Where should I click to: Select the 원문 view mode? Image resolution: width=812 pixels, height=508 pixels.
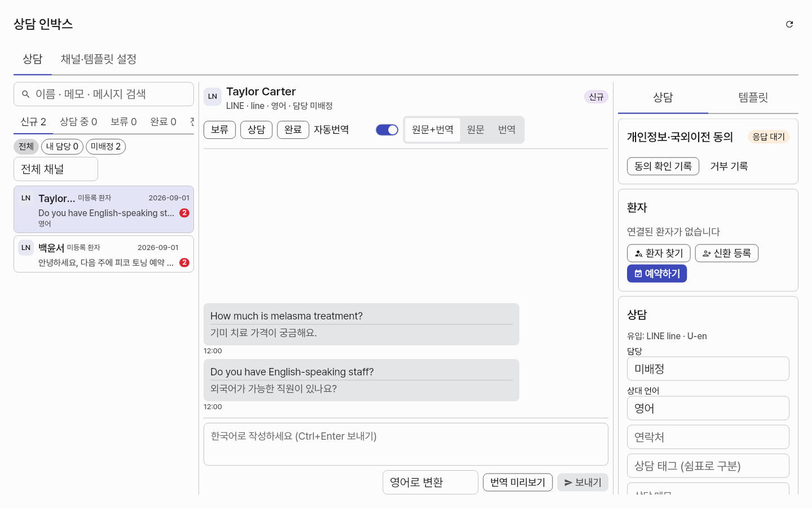click(475, 130)
